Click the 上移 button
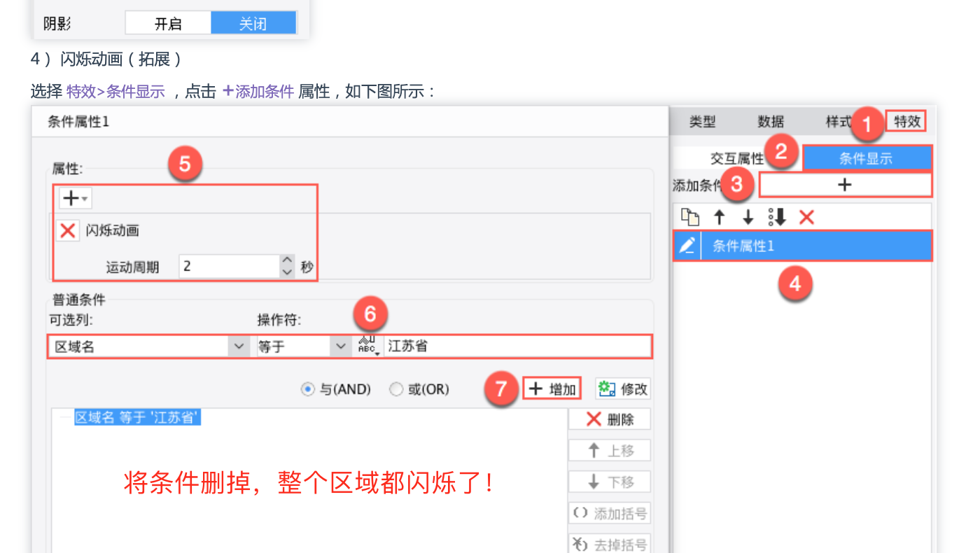This screenshot has width=980, height=553. point(610,450)
